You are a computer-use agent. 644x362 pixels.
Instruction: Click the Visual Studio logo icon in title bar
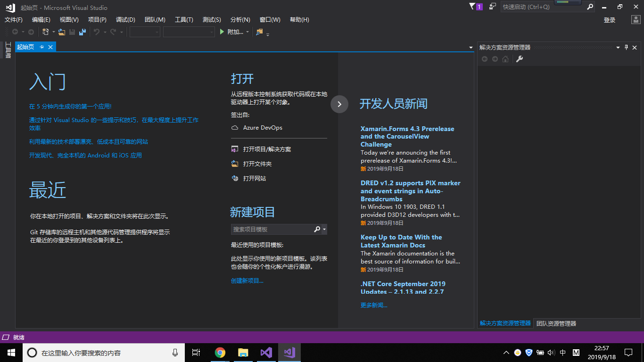pyautogui.click(x=10, y=8)
